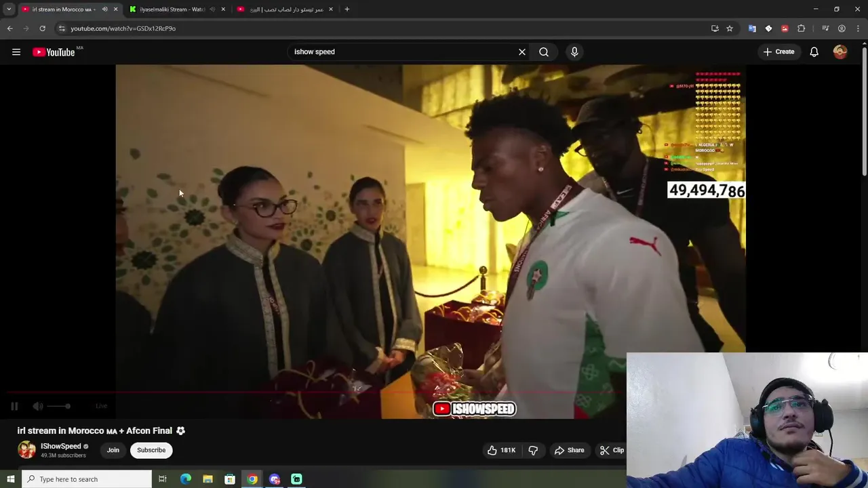Click the 'Type here to search' taskbar box
This screenshot has width=868, height=488.
87,479
